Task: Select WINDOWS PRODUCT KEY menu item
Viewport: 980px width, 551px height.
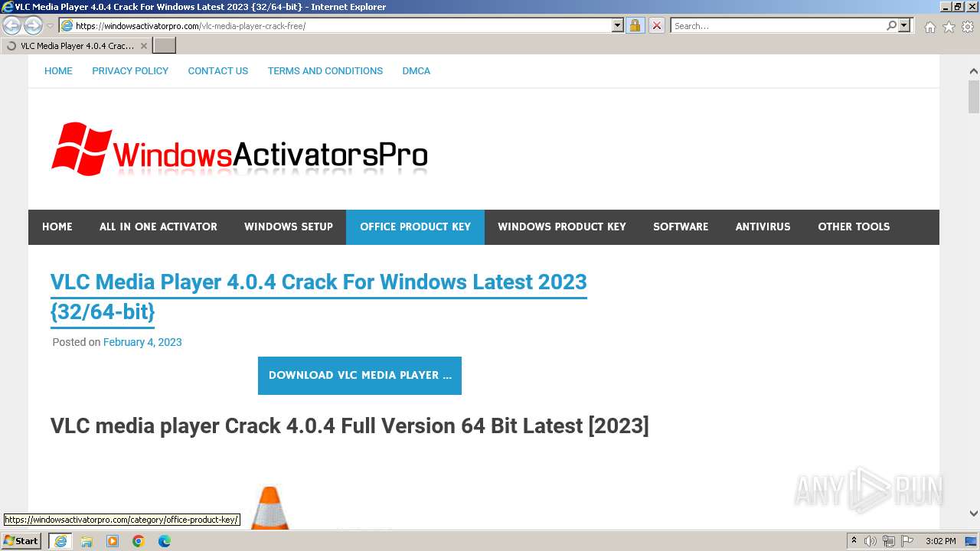Action: [x=562, y=227]
